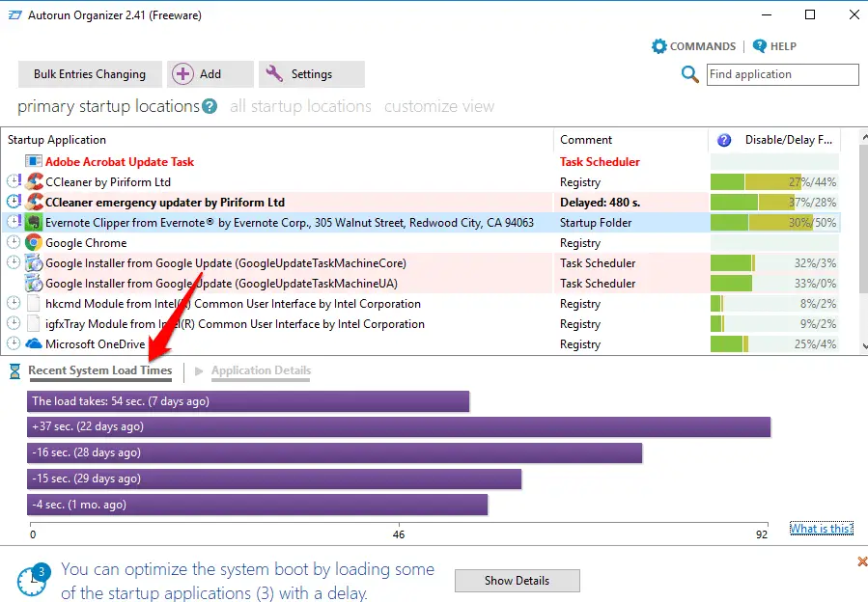Click the Autorun Organizer title bar icon
The height and width of the screenshot is (602, 868).
(14, 15)
